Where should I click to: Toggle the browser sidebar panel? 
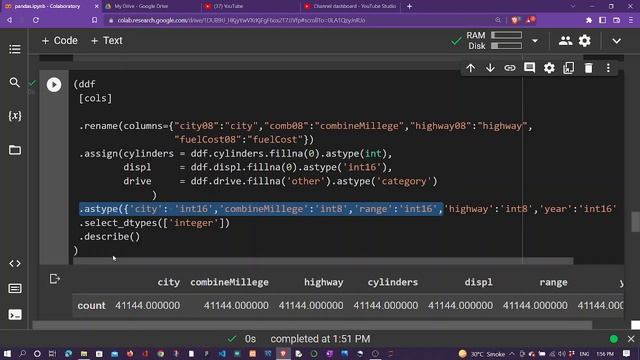(x=602, y=20)
